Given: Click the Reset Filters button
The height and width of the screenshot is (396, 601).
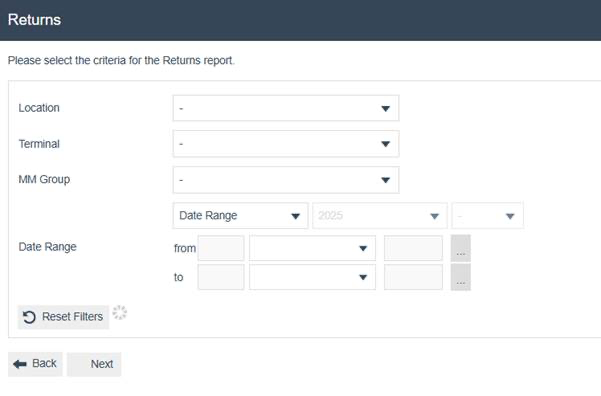Looking at the screenshot, I should click(x=63, y=317).
